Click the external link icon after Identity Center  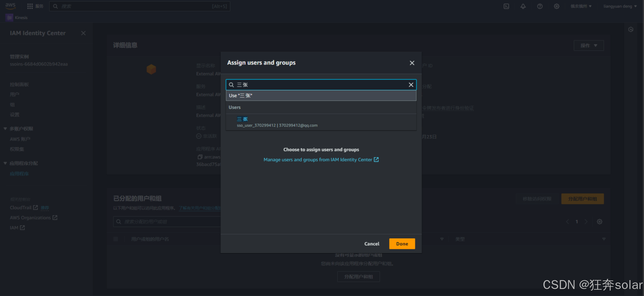(x=376, y=160)
